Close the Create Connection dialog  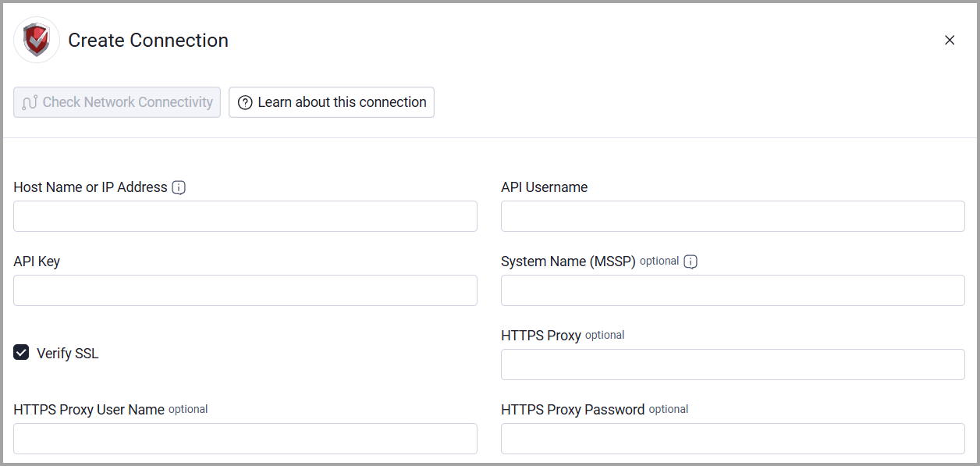950,41
